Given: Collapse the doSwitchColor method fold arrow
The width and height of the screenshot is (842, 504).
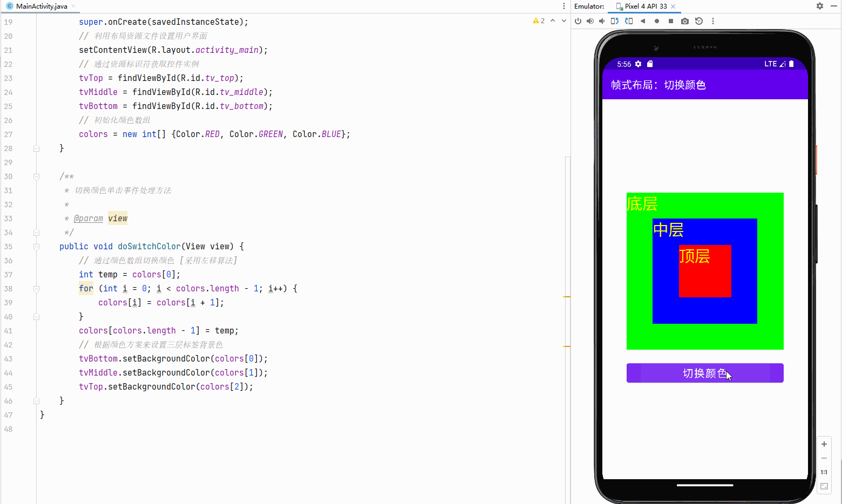Looking at the screenshot, I should tap(36, 247).
